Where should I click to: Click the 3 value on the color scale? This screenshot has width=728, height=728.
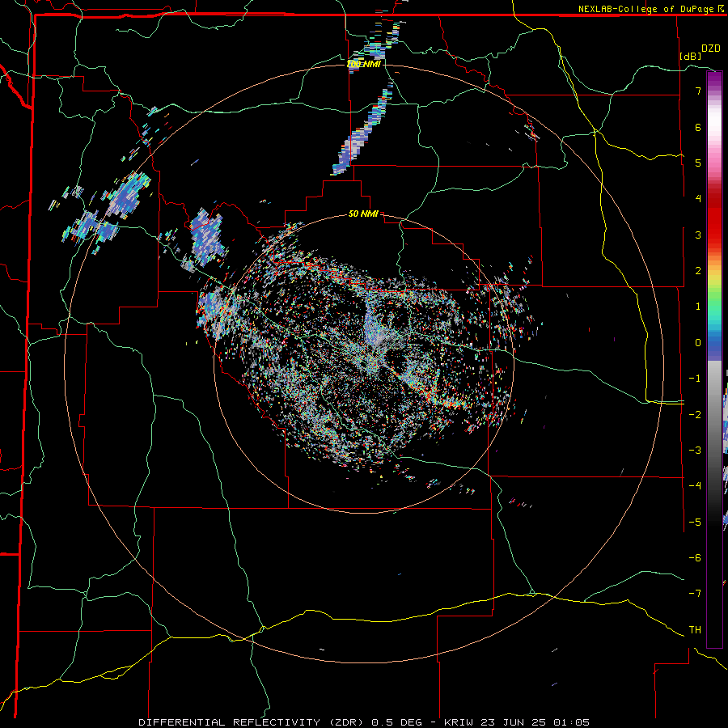coord(698,235)
